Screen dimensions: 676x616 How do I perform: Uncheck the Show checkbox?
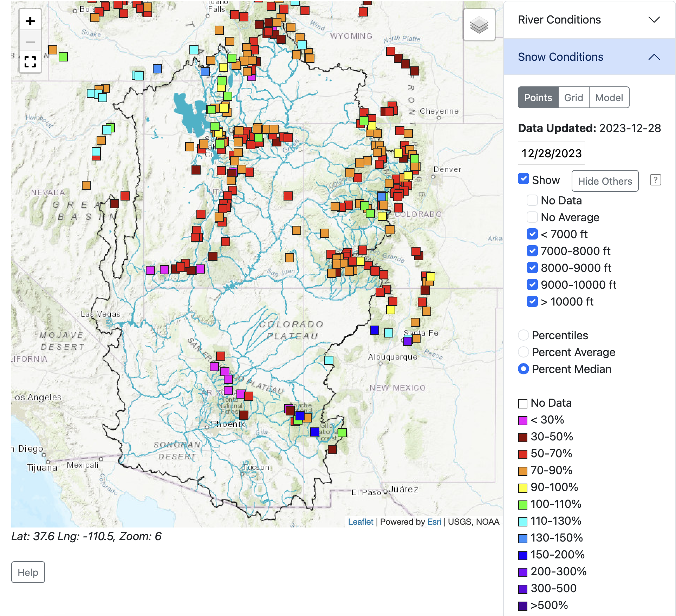524,179
